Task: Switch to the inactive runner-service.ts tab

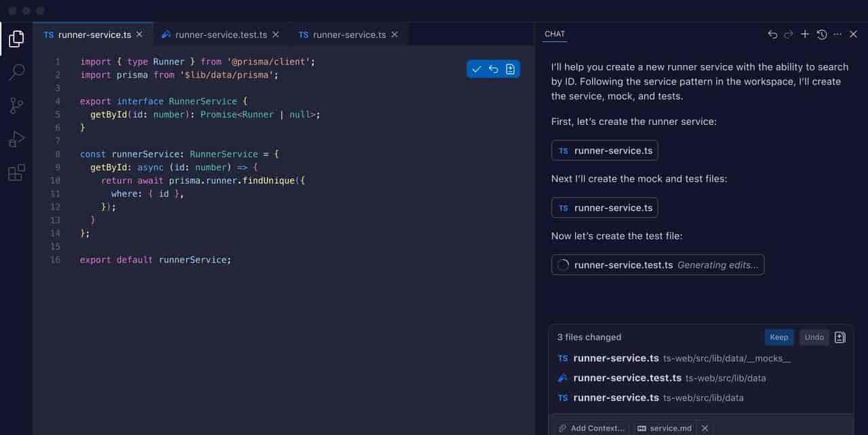Action: 349,35
